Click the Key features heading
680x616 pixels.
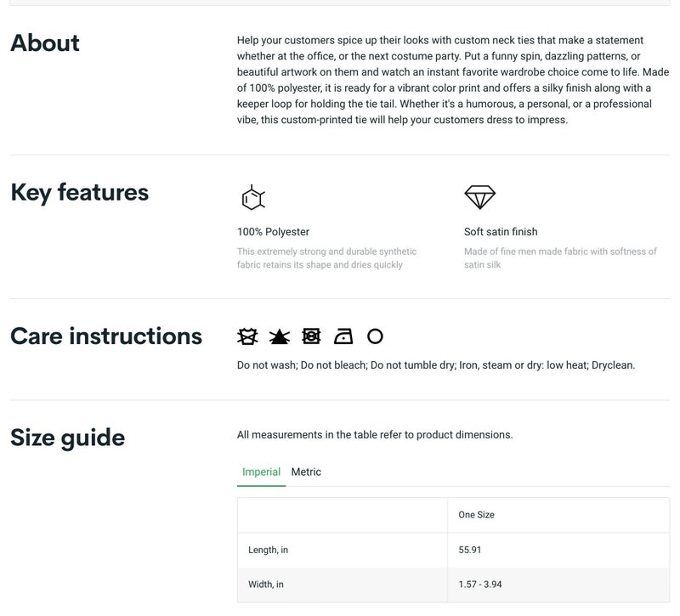click(80, 193)
